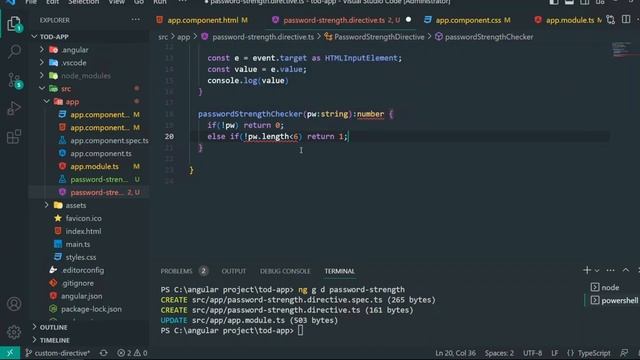Click the Ln 20, Col 36 status
The image size is (640, 360).
coord(455,353)
